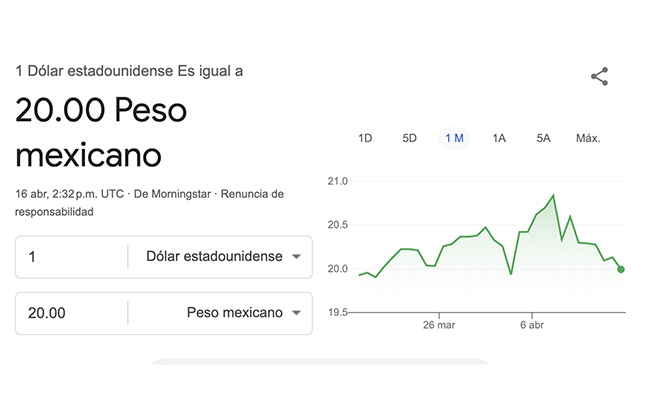Click the share icon
Image resolution: width=650 pixels, height=417 pixels.
[x=599, y=77]
